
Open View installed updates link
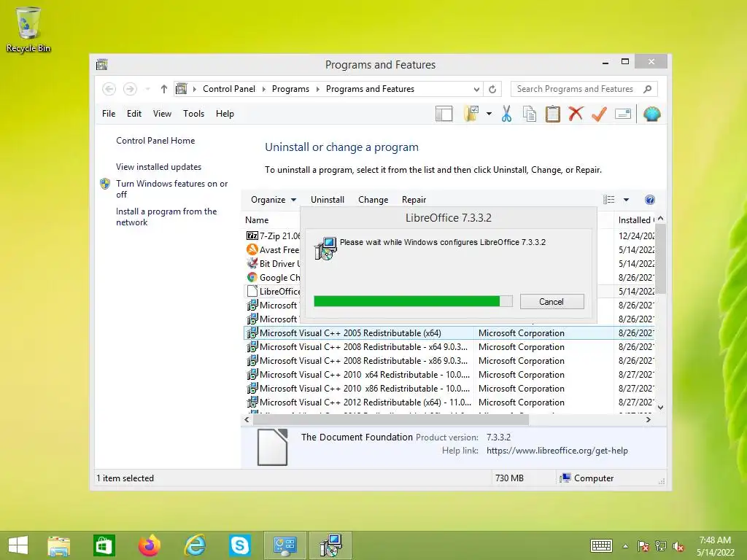pos(158,167)
